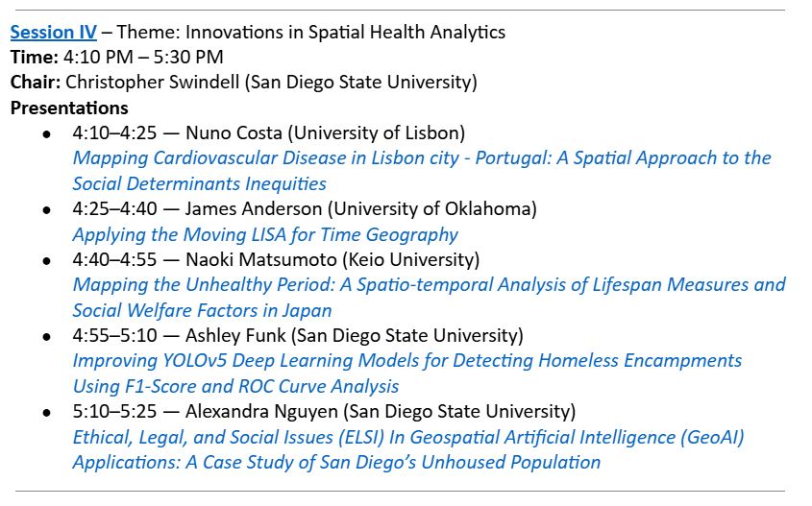Open the Mapping the Unhealthy Period title link
The image size is (812, 506).
tap(429, 284)
